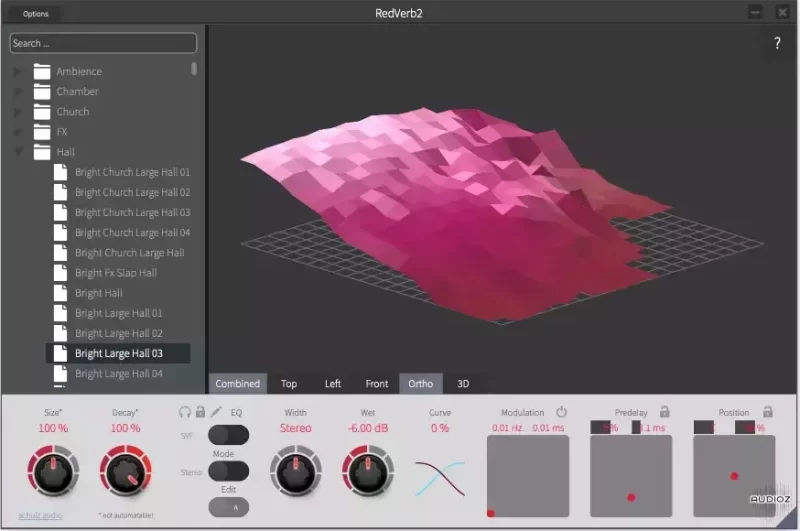Switch to the Combined view tab
The width and height of the screenshot is (800, 531).
tap(238, 384)
